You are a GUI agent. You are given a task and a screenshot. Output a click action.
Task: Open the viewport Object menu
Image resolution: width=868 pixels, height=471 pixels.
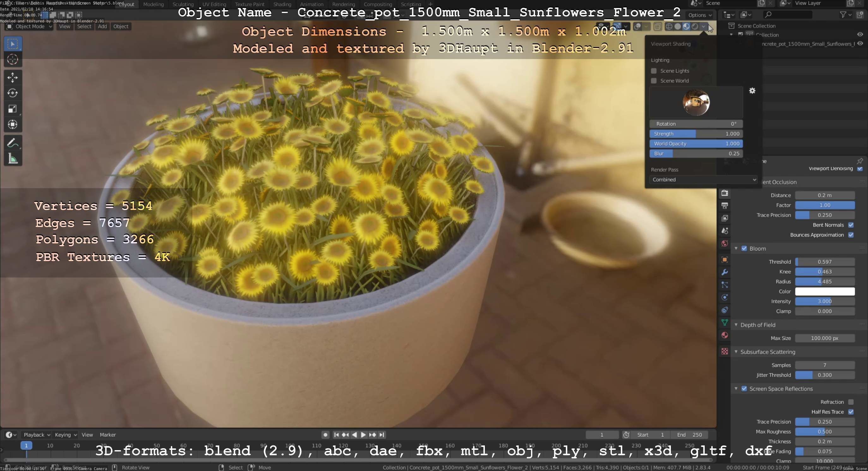(x=121, y=27)
